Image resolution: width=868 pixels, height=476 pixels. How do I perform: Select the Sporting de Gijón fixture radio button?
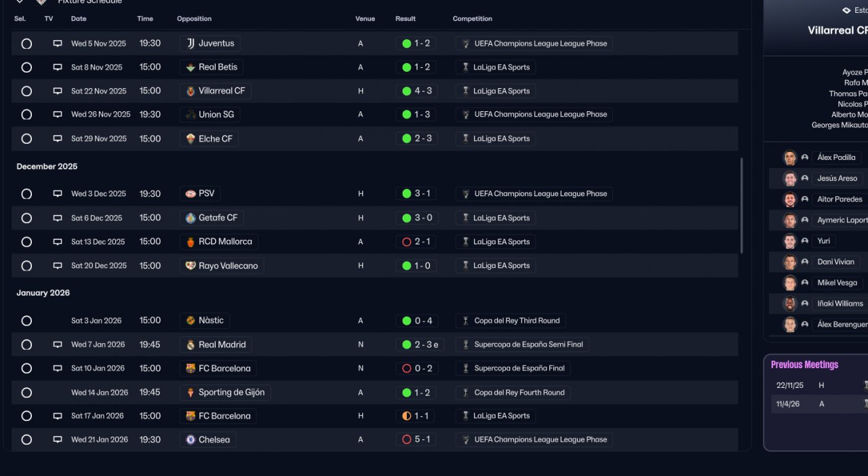point(26,393)
